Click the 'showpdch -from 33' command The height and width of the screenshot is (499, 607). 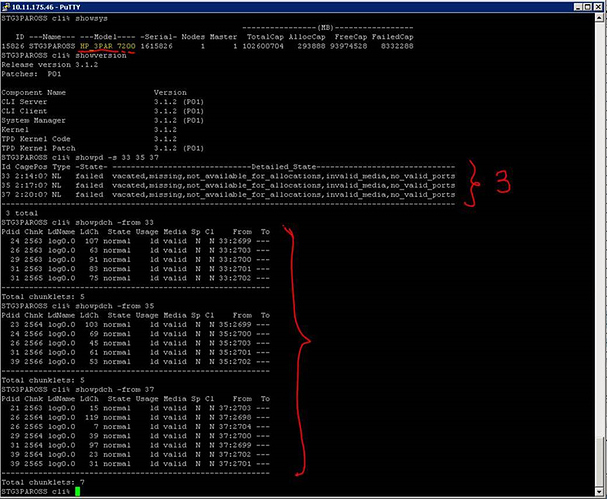click(x=114, y=223)
